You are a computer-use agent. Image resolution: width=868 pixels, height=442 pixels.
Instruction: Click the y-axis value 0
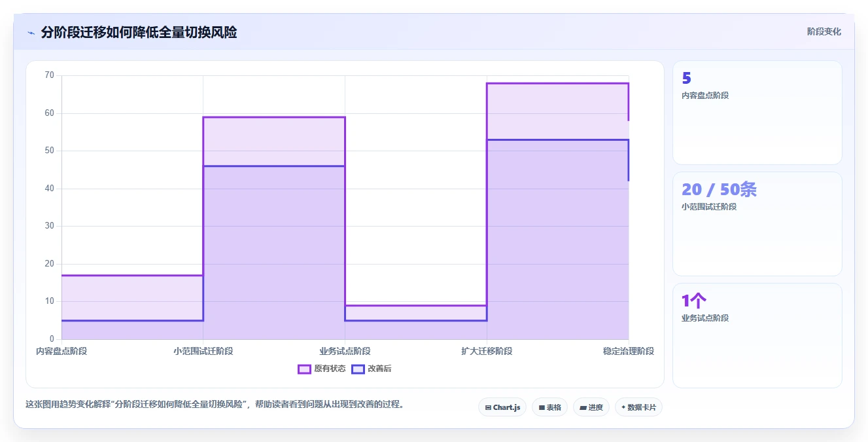[x=52, y=339]
